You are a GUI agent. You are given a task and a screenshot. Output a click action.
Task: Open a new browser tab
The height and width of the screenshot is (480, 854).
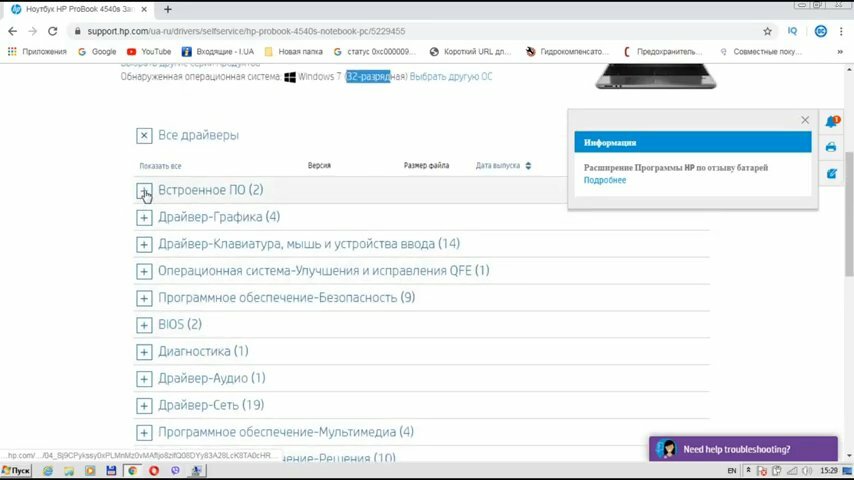(x=168, y=9)
